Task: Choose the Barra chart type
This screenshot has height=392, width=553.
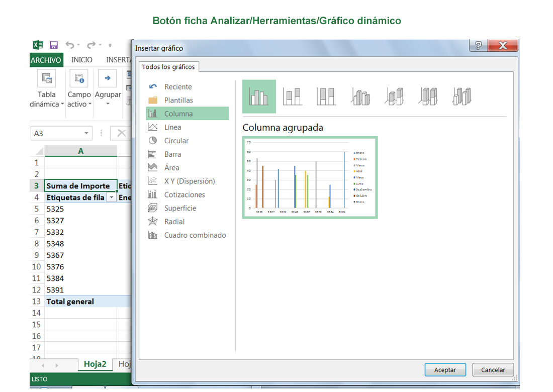Action: point(188,154)
